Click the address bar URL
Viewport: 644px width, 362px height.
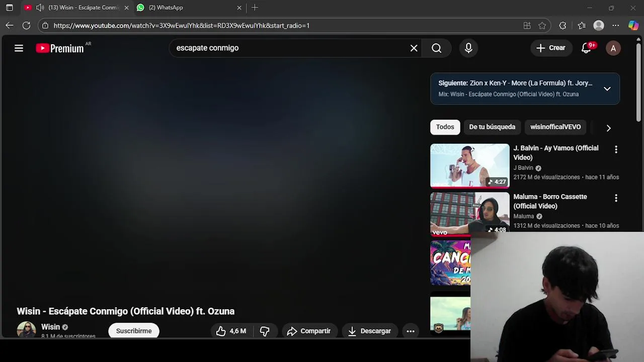pos(181,26)
